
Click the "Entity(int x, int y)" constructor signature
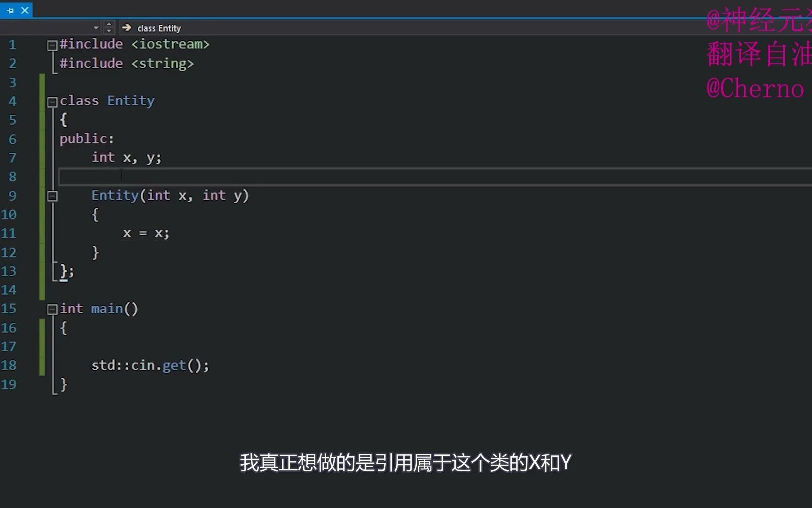pyautogui.click(x=170, y=196)
